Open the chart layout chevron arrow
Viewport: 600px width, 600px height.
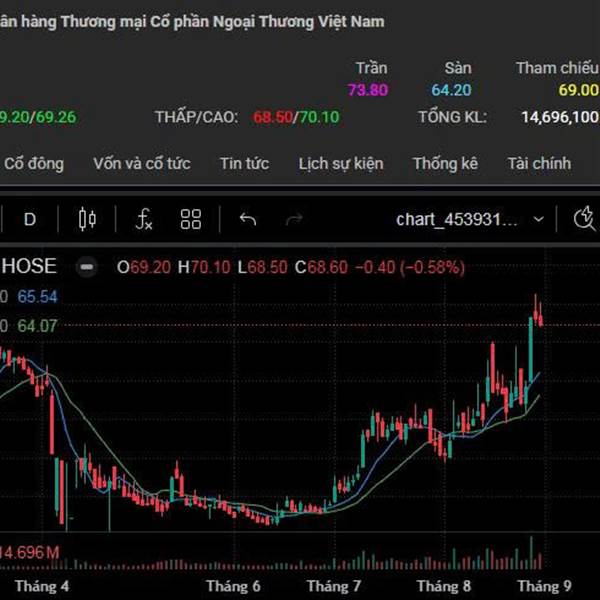(x=538, y=220)
